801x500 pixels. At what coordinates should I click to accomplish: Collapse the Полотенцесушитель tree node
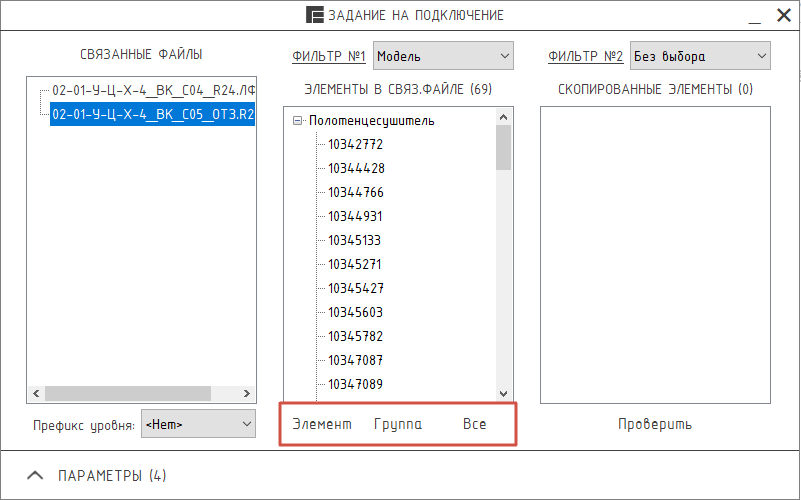(x=297, y=121)
